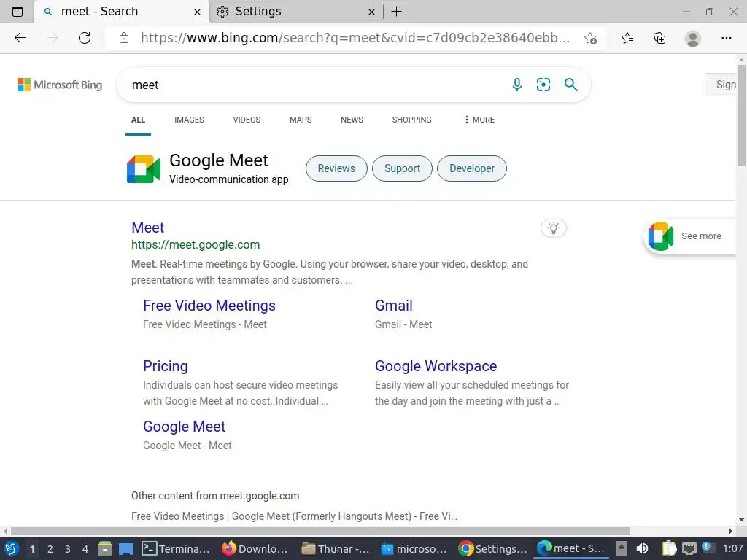
Task: Click the browser address bar URL
Action: pos(355,38)
